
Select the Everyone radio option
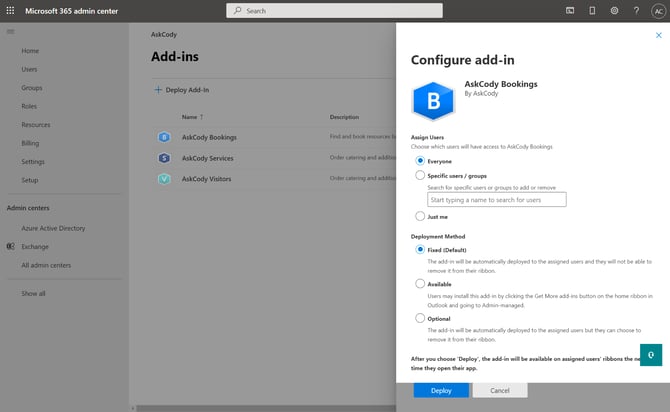[420, 160]
